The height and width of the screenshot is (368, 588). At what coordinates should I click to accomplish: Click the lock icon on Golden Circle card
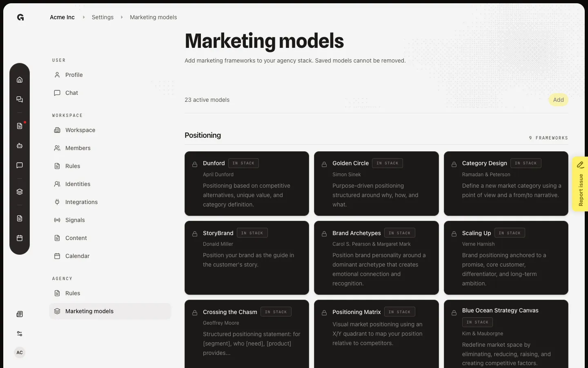tap(324, 164)
